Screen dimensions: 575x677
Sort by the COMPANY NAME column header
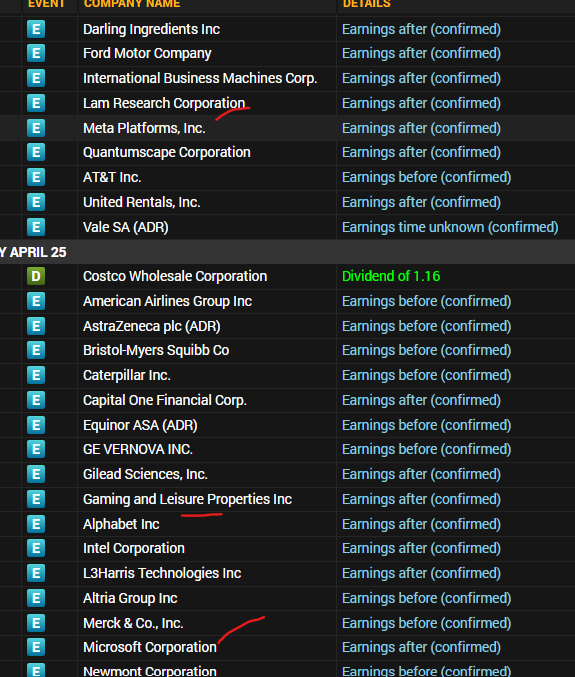[x=132, y=4]
